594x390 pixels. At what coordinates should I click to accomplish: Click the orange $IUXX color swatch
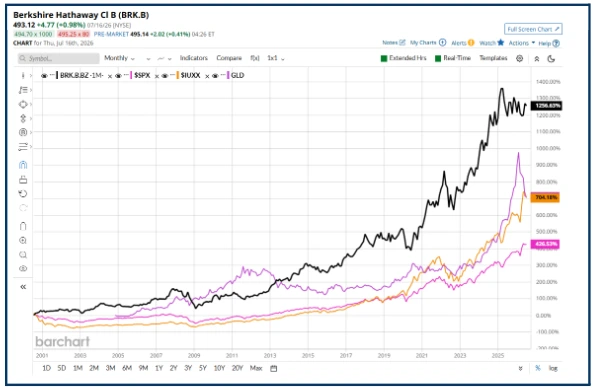pyautogui.click(x=178, y=76)
